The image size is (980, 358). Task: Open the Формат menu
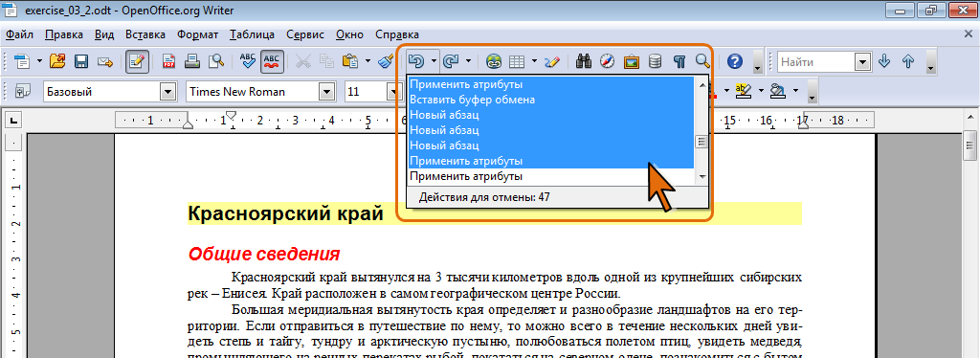(x=197, y=34)
